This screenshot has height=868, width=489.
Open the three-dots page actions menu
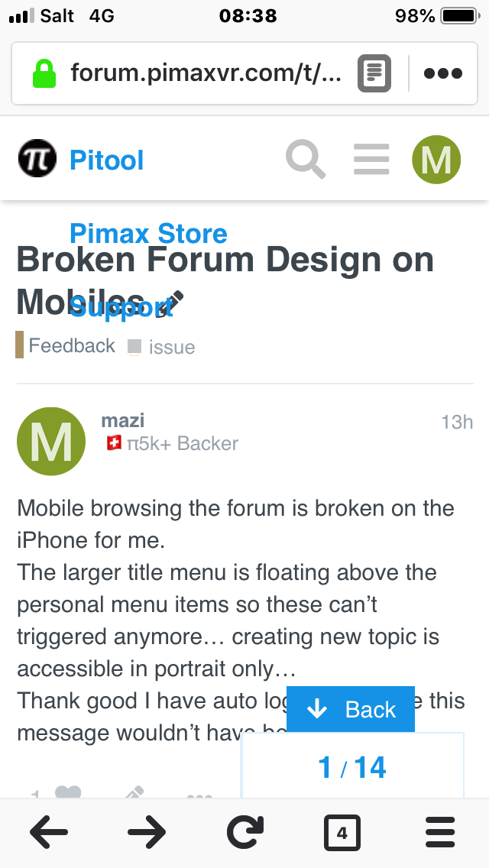point(442,73)
